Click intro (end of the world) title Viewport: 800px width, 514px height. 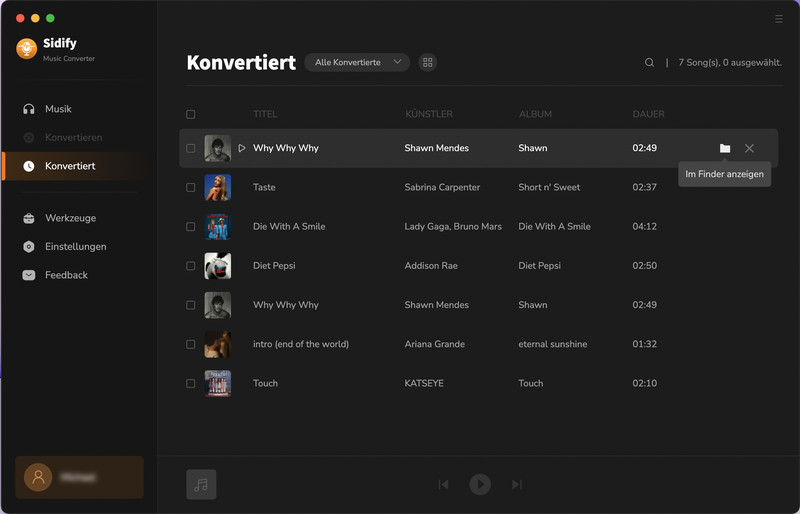(x=301, y=344)
